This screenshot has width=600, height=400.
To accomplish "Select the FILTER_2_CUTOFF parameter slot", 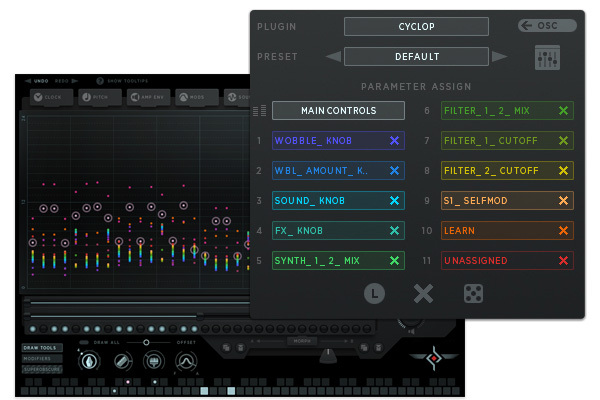I will click(x=507, y=171).
